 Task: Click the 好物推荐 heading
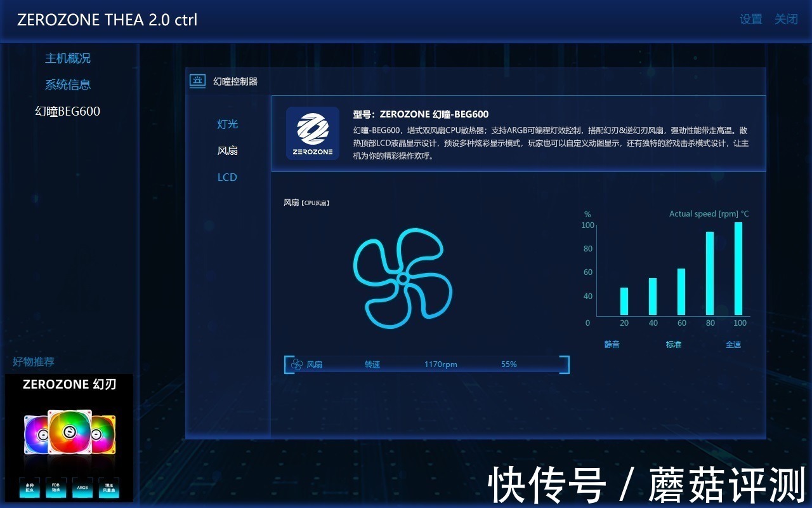point(34,362)
